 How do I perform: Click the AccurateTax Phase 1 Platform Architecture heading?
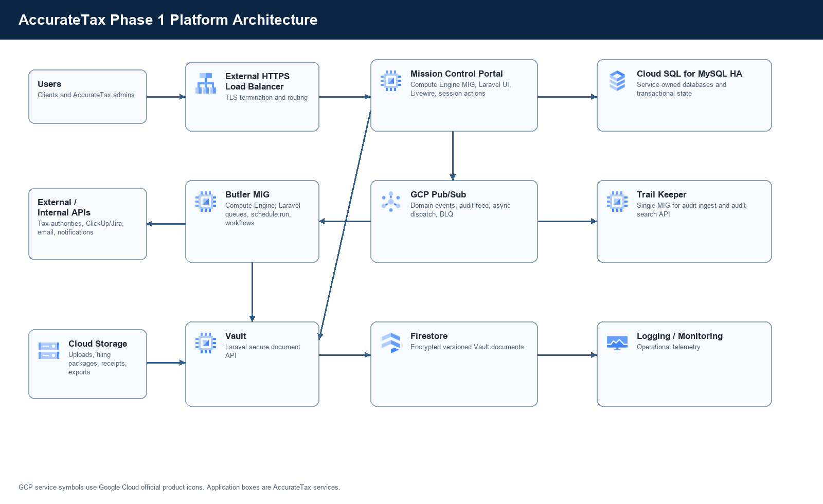168,20
